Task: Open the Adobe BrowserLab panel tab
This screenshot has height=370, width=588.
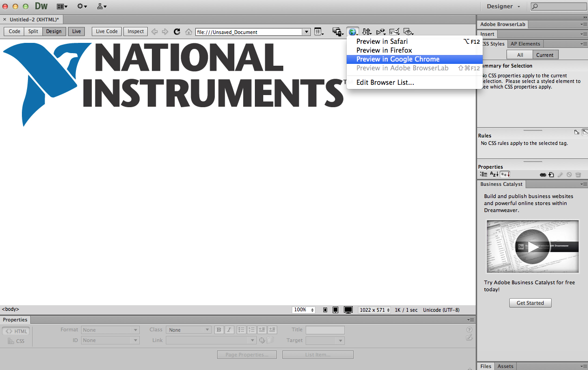Action: [502, 25]
